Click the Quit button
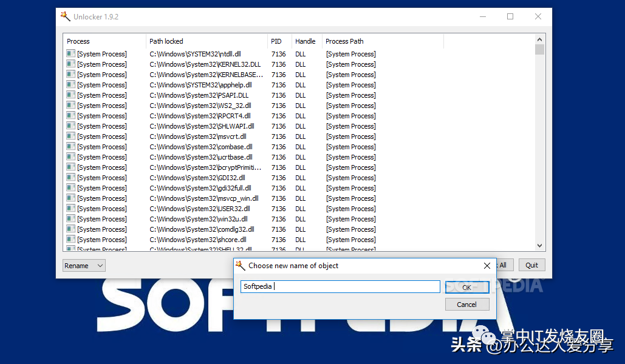The height and width of the screenshot is (364, 625). pyautogui.click(x=531, y=265)
